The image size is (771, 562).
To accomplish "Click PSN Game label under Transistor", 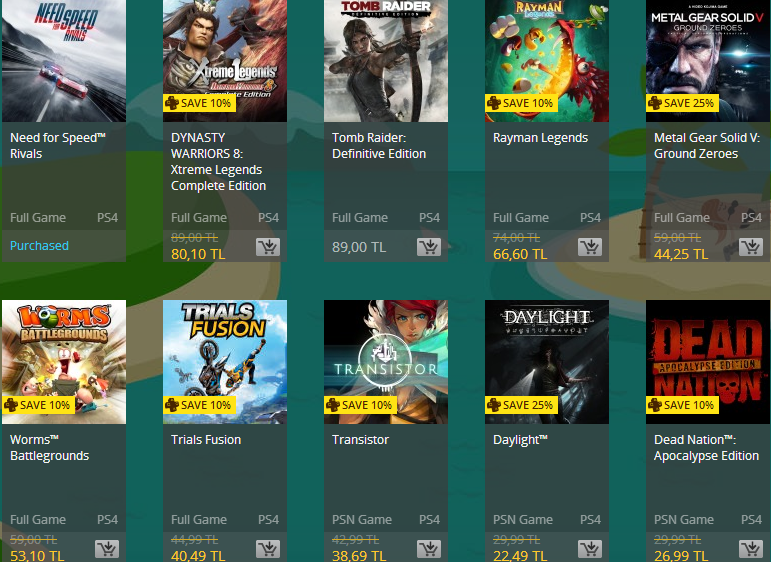I will coord(362,519).
